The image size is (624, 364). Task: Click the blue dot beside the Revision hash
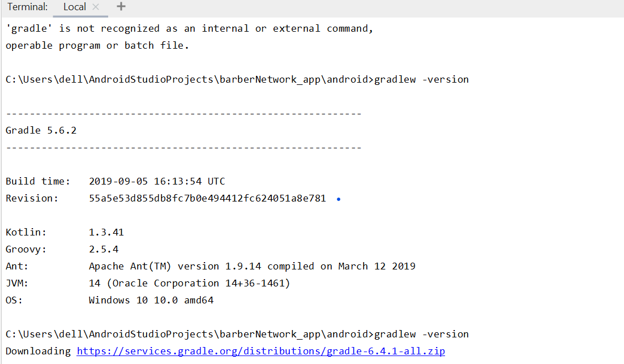(x=338, y=199)
